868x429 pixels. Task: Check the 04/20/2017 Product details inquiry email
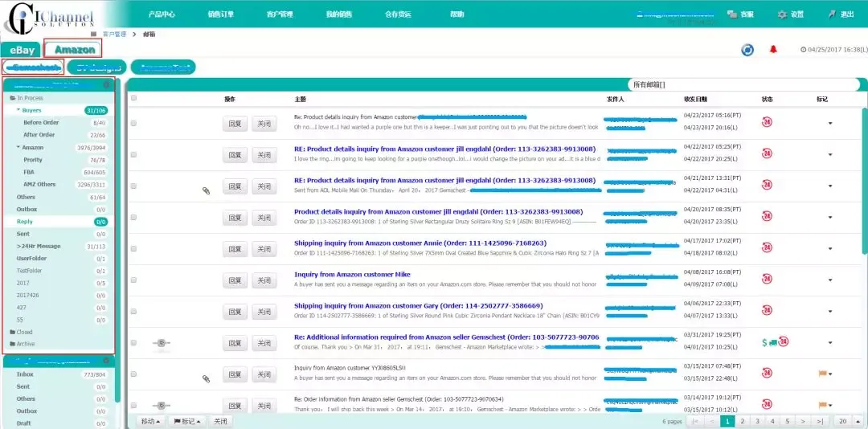133,218
